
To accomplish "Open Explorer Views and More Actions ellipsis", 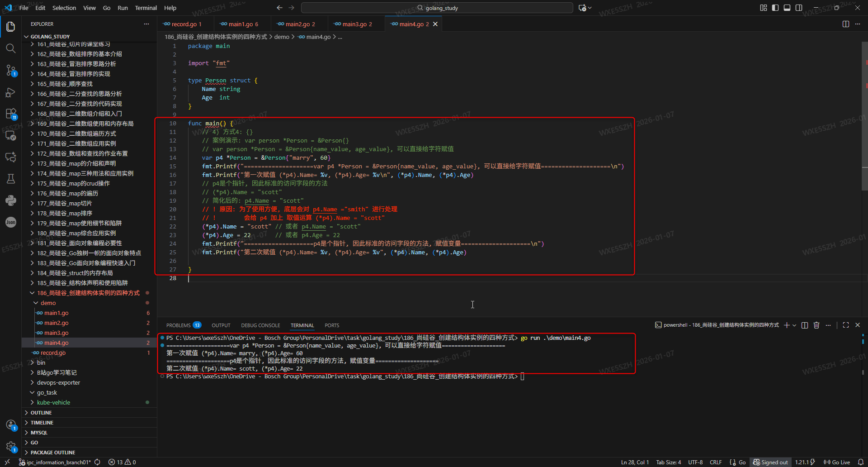I will coord(146,24).
